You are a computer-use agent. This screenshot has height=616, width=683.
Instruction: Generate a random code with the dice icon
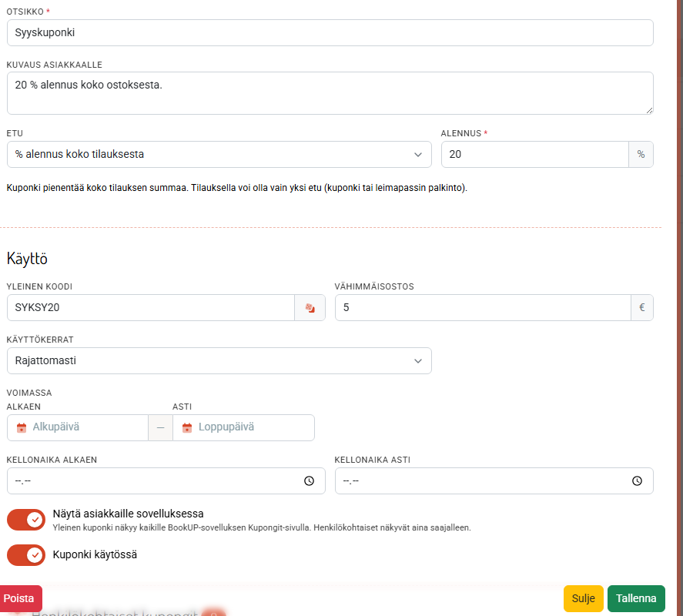[310, 307]
